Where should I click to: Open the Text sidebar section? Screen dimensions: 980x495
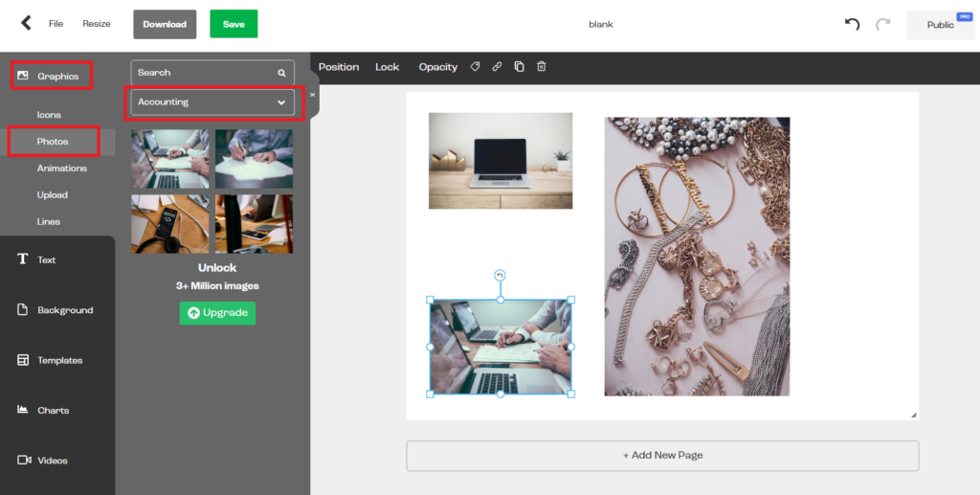click(x=36, y=259)
